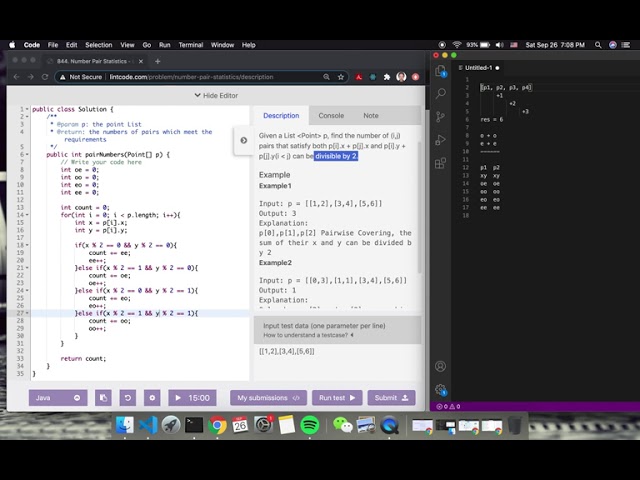Screen dimensions: 640x480
Task: Expand How to understand a testcase arrow
Action: tap(352, 335)
